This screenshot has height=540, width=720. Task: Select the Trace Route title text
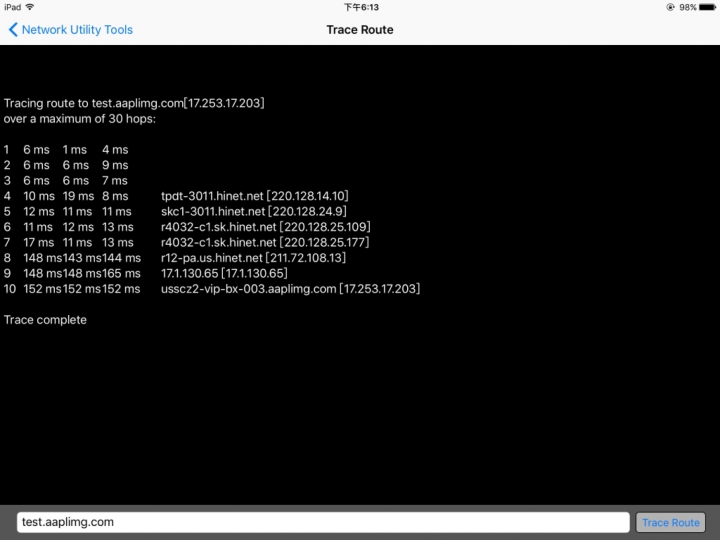360,30
